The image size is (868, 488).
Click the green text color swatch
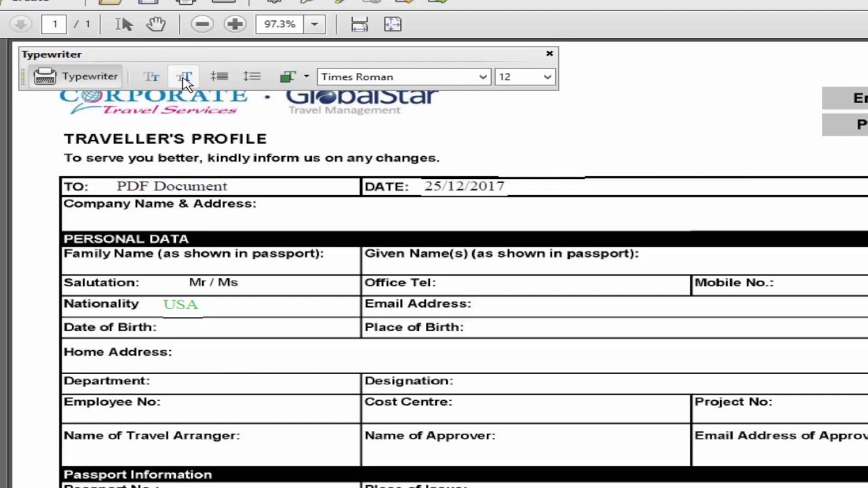pyautogui.click(x=288, y=77)
